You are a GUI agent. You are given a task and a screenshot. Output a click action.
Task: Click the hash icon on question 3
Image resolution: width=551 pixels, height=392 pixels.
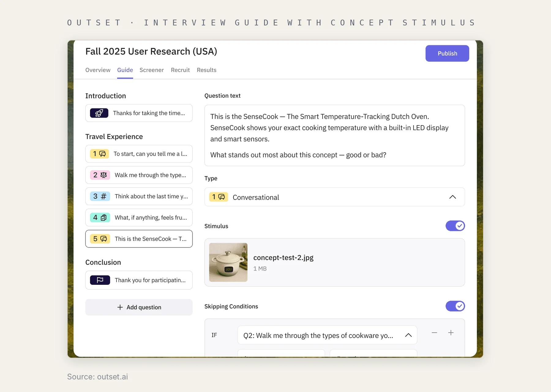[104, 196]
